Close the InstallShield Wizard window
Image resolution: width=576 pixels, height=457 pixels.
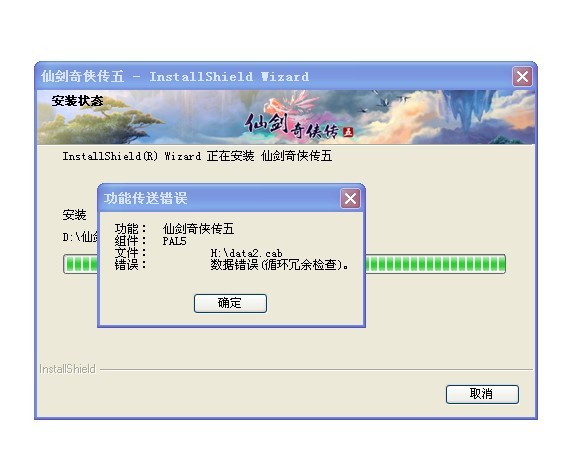(522, 77)
